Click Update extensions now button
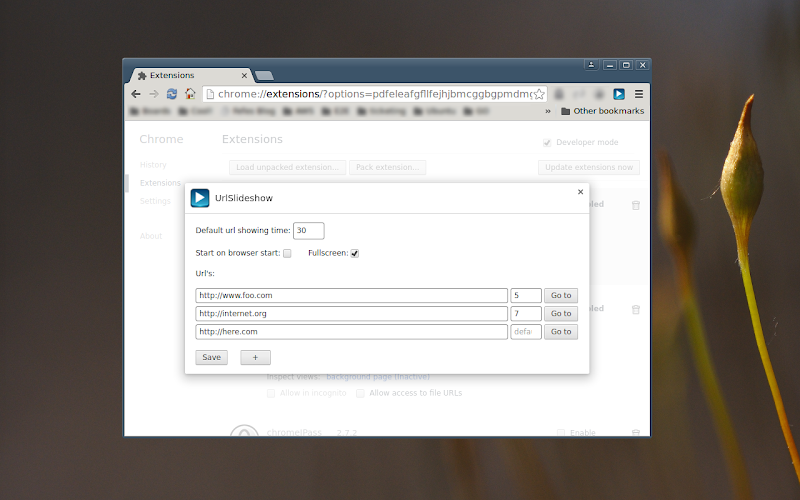The image size is (800, 500). (x=589, y=167)
